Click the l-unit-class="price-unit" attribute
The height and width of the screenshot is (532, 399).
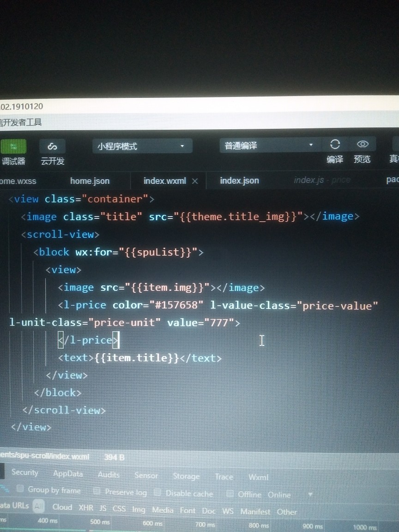click(85, 322)
